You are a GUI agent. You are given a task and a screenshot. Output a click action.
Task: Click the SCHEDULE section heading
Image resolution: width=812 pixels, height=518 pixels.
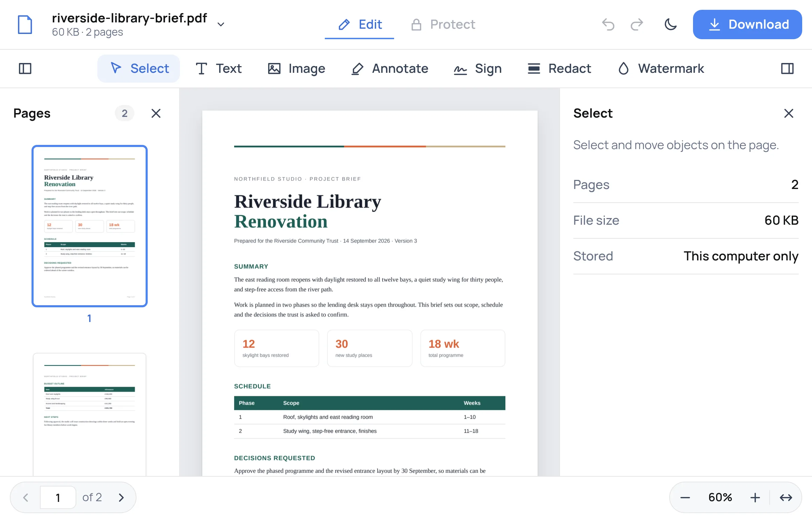pyautogui.click(x=252, y=386)
